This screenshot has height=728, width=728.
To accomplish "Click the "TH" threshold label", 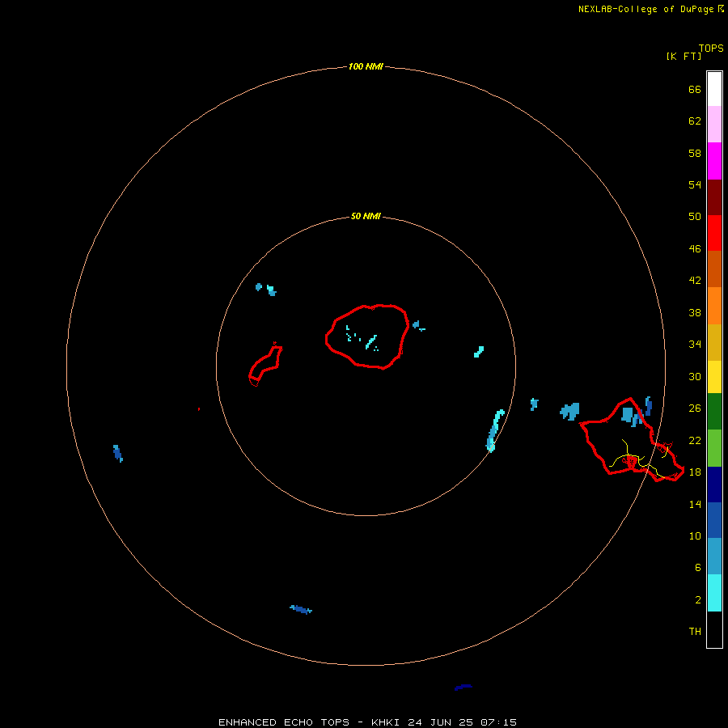I will [x=695, y=632].
